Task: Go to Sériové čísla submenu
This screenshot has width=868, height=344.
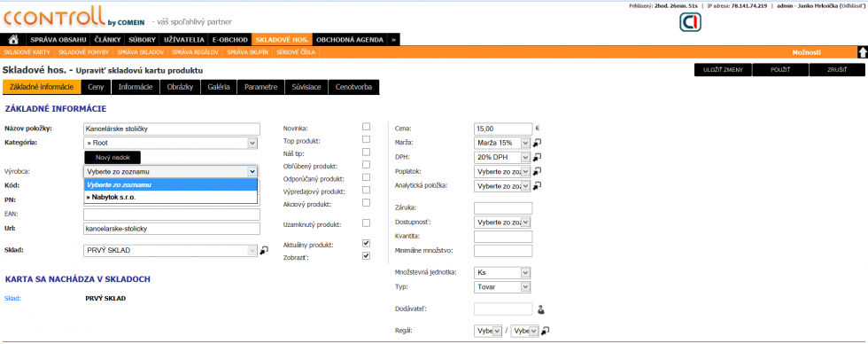Action: pyautogui.click(x=296, y=52)
